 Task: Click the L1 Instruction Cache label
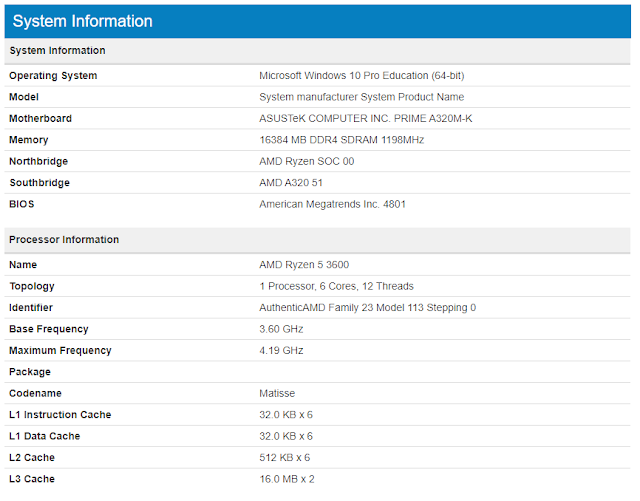[x=60, y=415]
